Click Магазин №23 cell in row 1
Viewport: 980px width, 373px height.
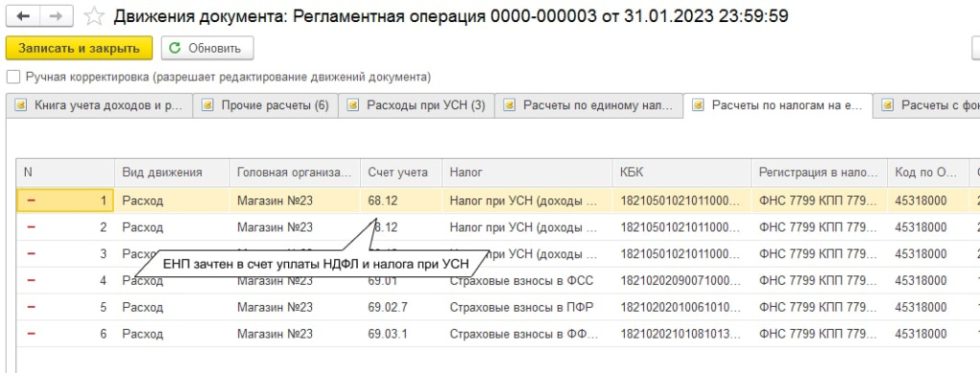[x=295, y=201]
